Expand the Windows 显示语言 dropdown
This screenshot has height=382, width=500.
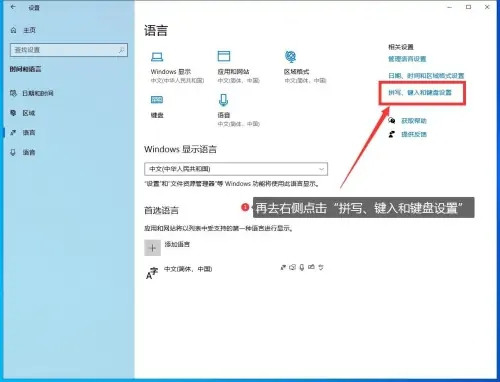coord(236,169)
